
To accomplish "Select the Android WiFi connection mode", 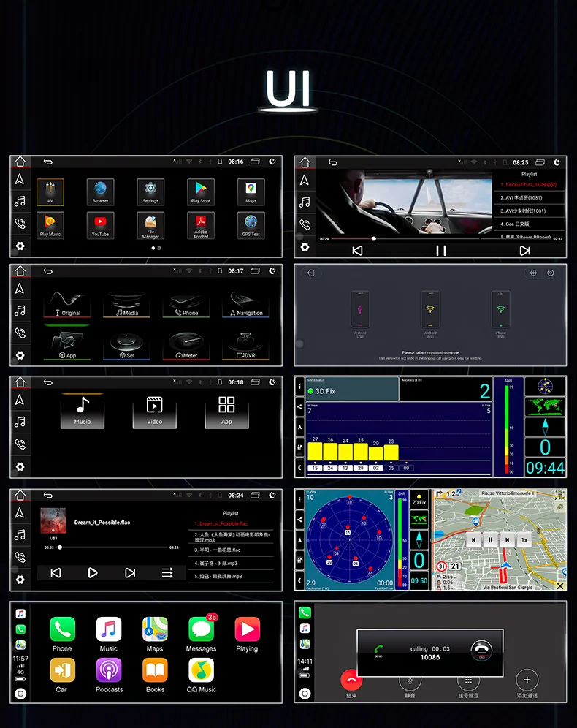I will pos(430,314).
